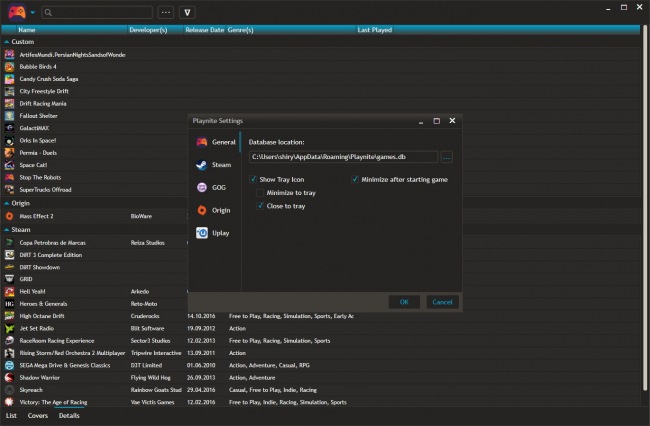The width and height of the screenshot is (650, 426).
Task: Collapse the Custom group
Action: (x=6, y=42)
